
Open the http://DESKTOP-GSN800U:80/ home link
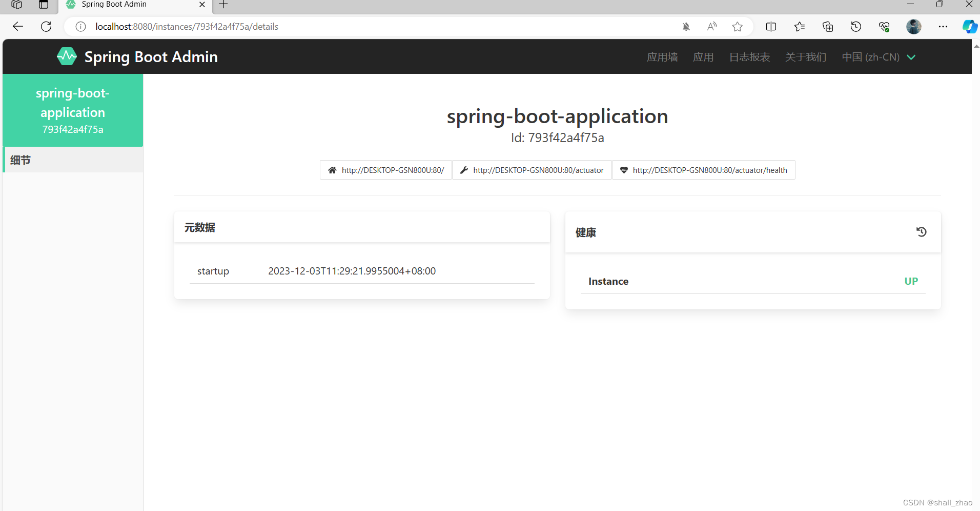386,170
